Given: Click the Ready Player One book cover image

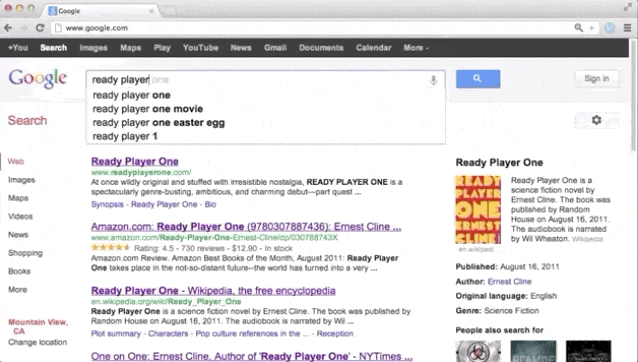Looking at the screenshot, I should (478, 209).
